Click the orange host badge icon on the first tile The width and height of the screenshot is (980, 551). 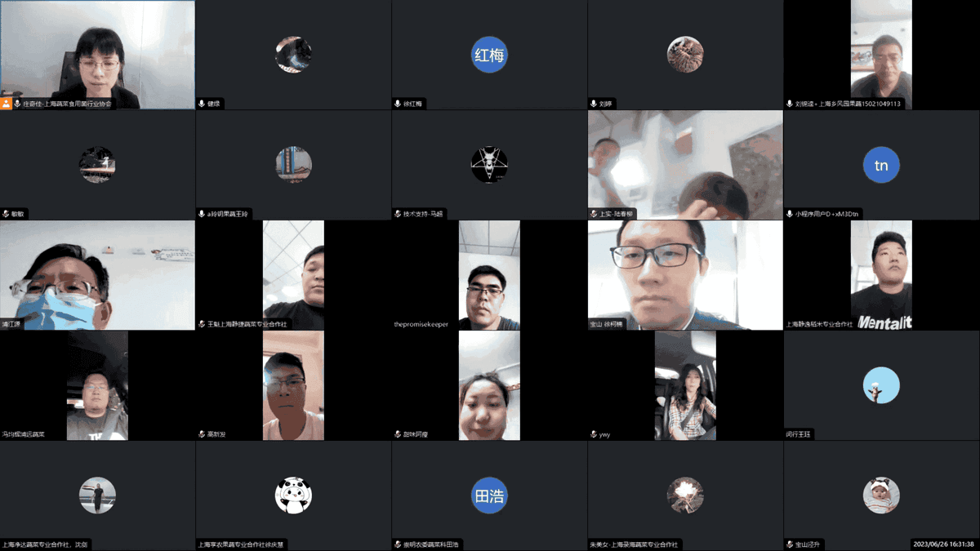point(7,104)
